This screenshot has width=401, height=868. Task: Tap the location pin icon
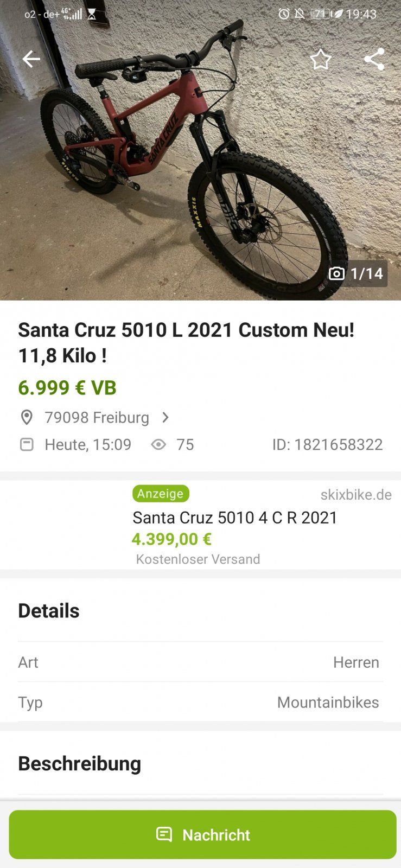click(x=27, y=417)
